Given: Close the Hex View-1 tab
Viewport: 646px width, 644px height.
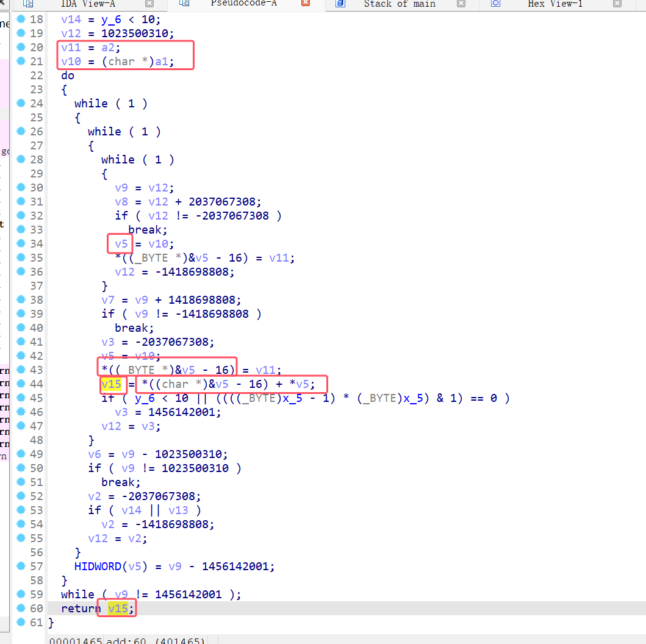Looking at the screenshot, I should tap(616, 4).
